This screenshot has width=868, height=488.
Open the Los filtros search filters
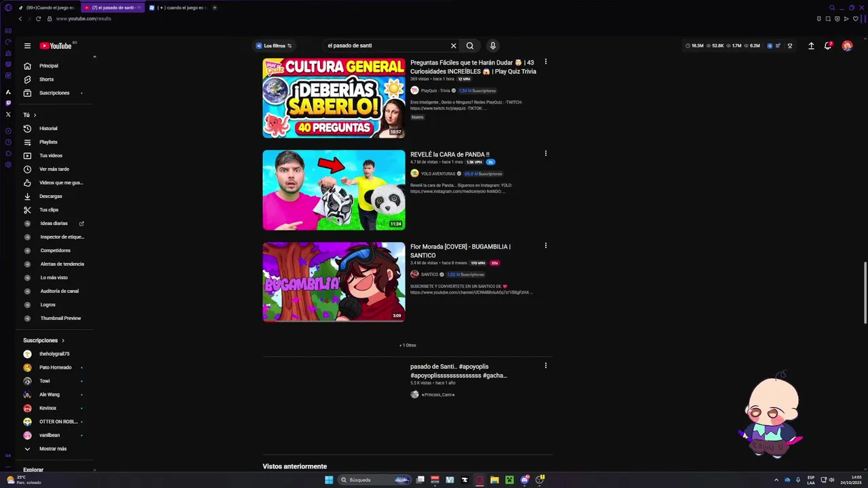pos(274,45)
